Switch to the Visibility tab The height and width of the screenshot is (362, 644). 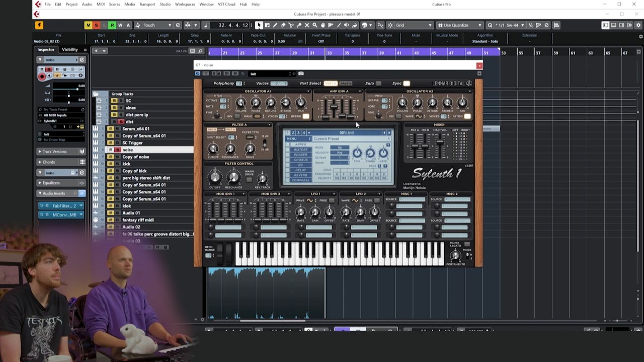pos(70,50)
